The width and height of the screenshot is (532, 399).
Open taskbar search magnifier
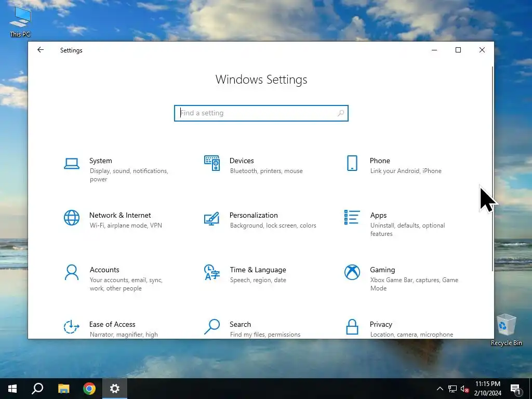[x=37, y=389]
